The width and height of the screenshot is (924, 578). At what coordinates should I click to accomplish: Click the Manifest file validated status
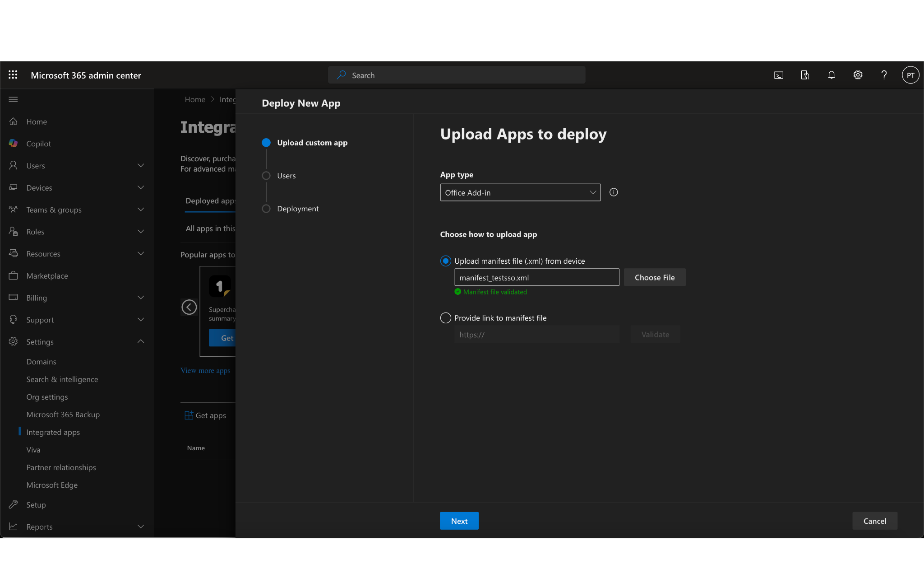[491, 292]
